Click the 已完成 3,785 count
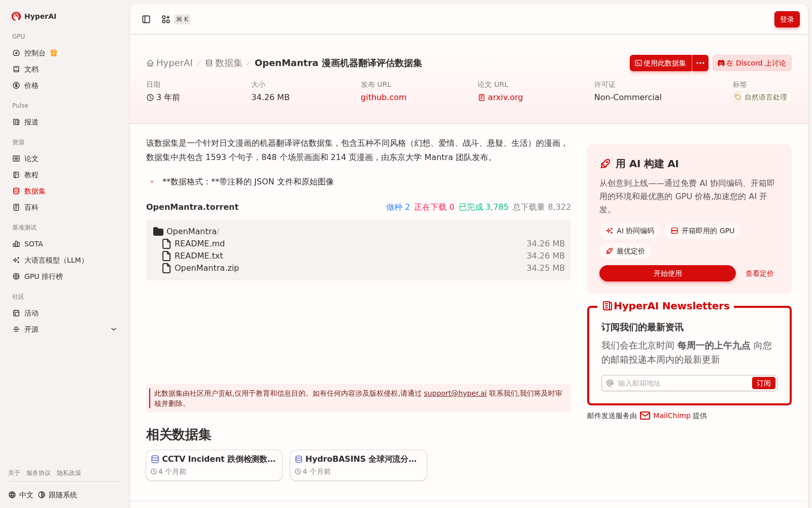 pyautogui.click(x=484, y=207)
